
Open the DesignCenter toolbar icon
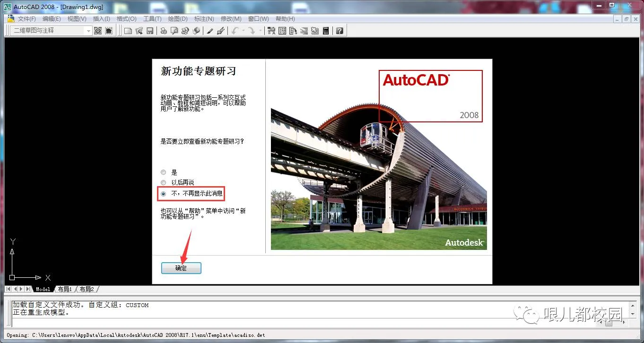(282, 31)
